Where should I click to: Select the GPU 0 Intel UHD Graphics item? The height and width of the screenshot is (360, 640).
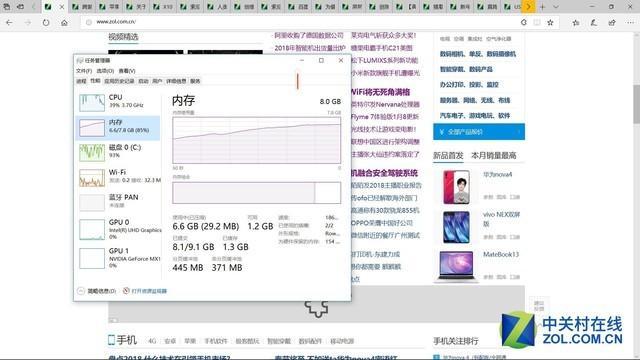(118, 229)
